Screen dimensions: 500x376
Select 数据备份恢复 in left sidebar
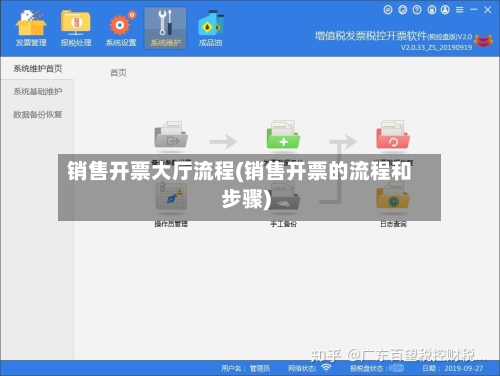coord(37,115)
